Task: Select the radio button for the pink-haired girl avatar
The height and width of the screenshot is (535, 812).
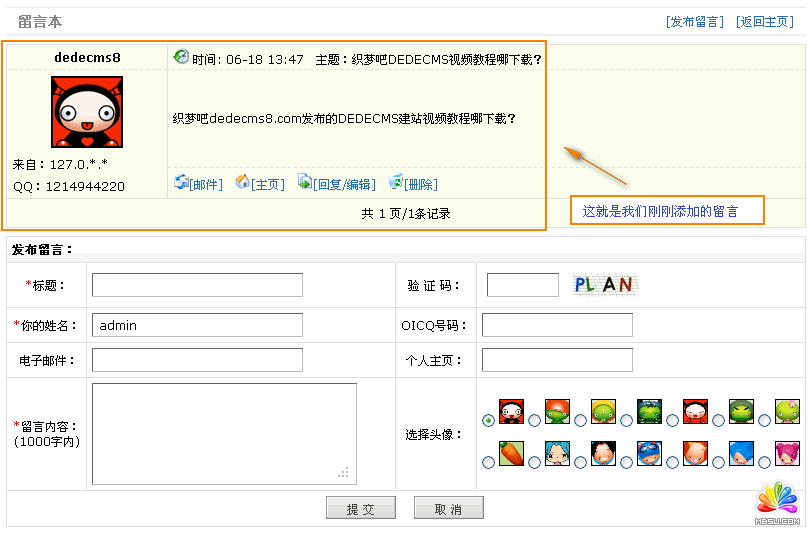Action: 764,462
